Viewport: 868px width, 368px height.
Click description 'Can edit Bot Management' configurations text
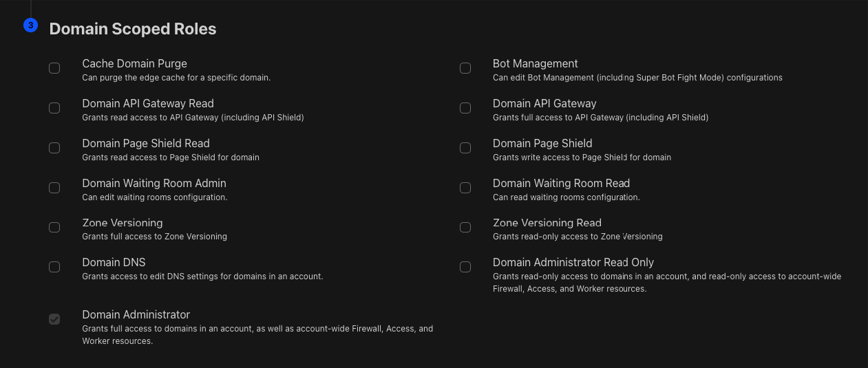pos(637,78)
